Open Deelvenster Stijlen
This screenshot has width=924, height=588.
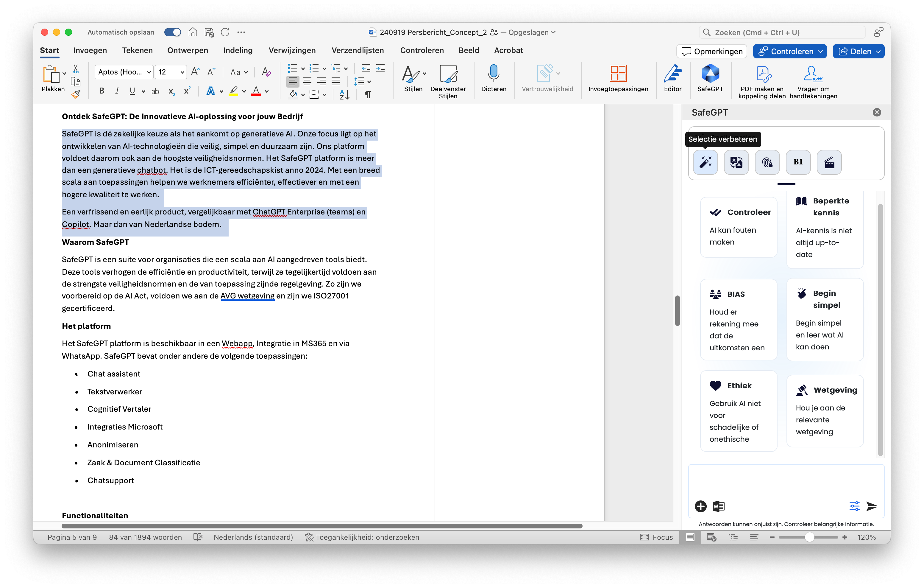coord(448,82)
